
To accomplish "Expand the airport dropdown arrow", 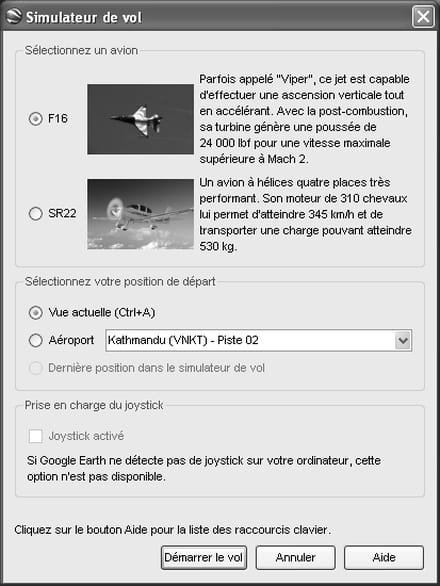I will coord(403,340).
